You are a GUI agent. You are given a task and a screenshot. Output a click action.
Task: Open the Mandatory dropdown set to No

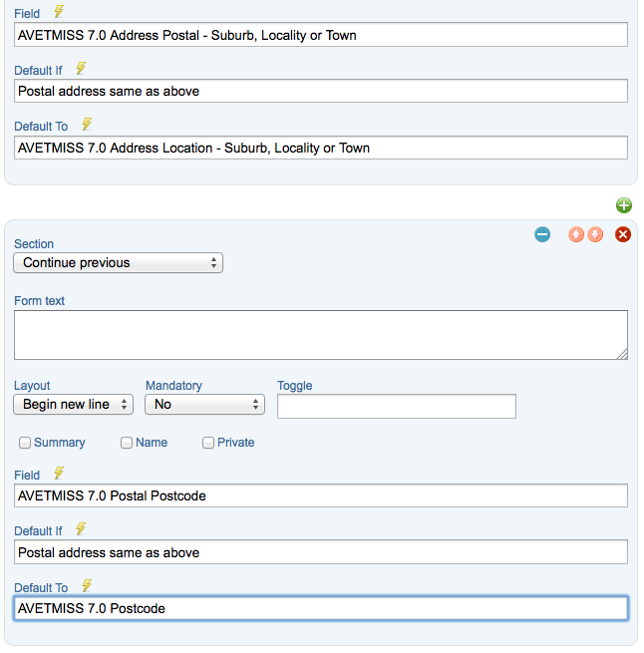click(x=204, y=405)
